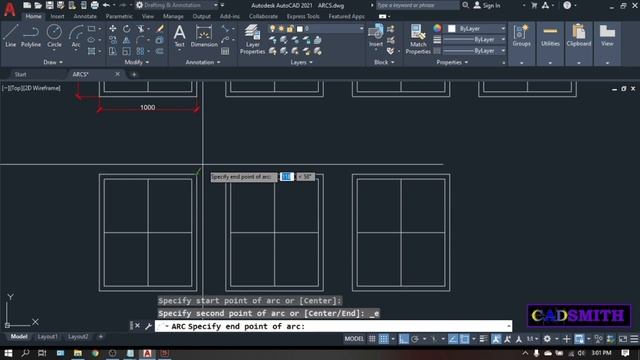640x360 pixels.
Task: Open the AutoCAD application menu (red A)
Action: tap(9, 9)
